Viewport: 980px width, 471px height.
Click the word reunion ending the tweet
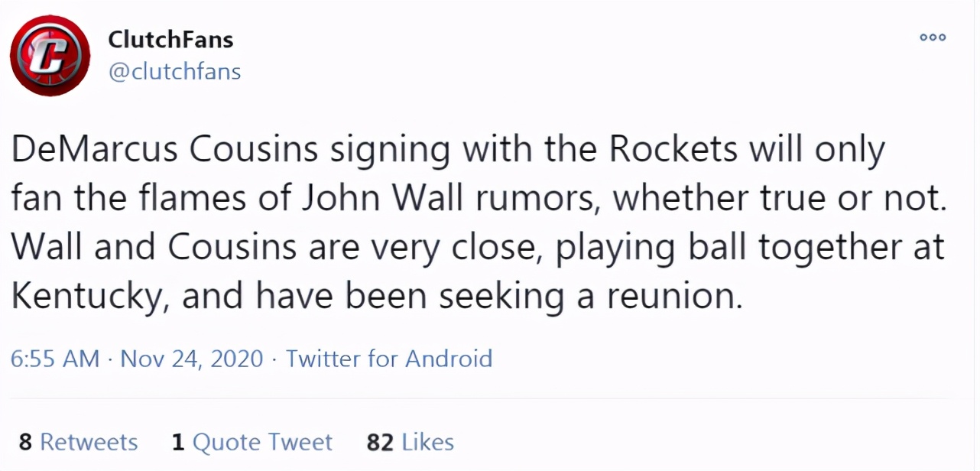pyautogui.click(x=674, y=298)
